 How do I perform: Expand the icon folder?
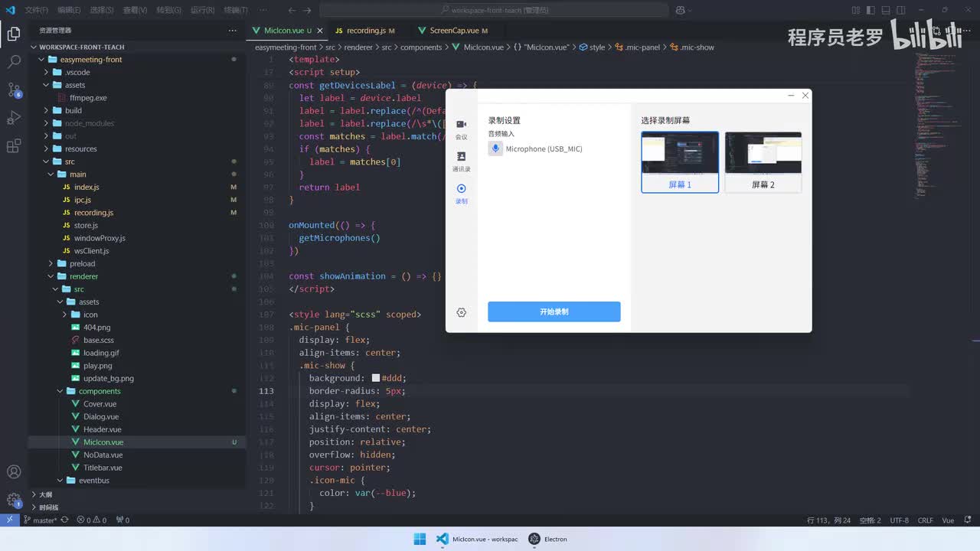point(65,315)
